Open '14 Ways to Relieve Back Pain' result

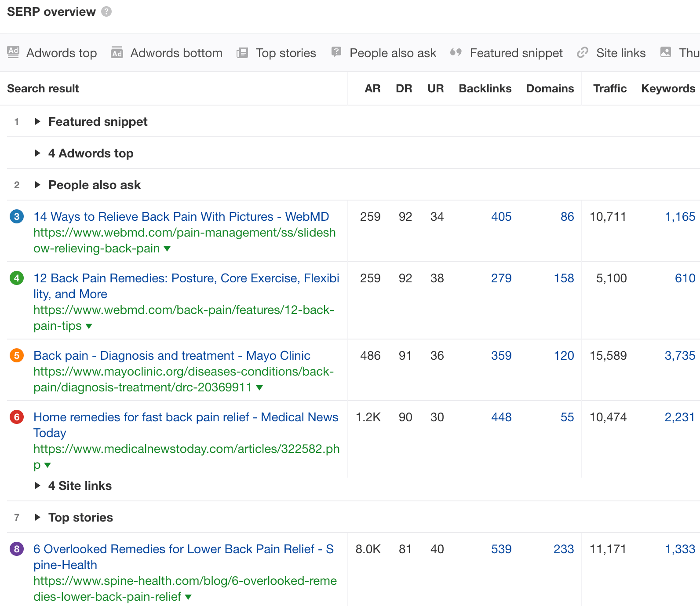pyautogui.click(x=181, y=216)
